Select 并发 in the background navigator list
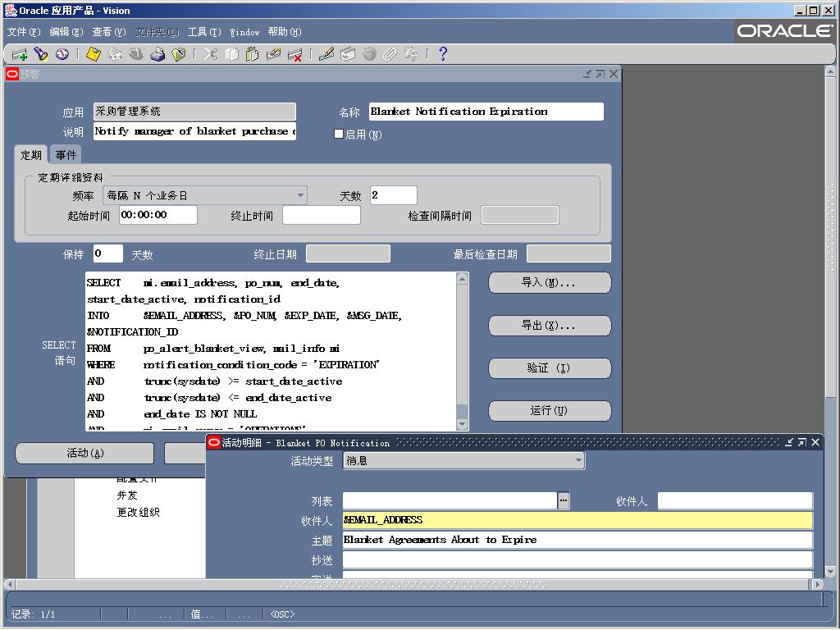This screenshot has height=630, width=840. pos(127,495)
